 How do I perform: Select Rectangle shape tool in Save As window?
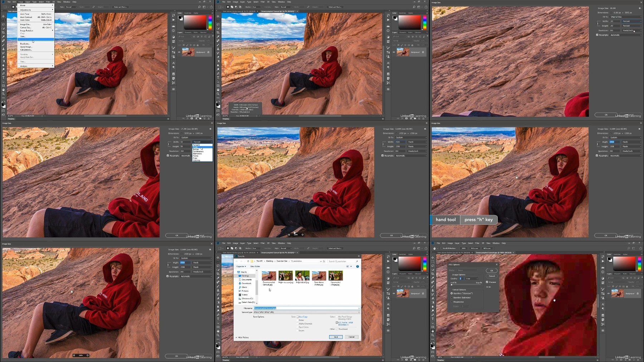pos(218,327)
